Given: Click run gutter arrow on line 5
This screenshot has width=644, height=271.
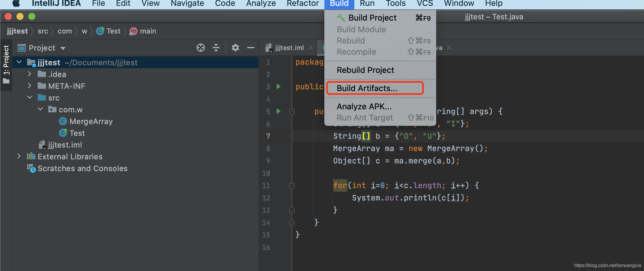Looking at the screenshot, I should point(278,111).
